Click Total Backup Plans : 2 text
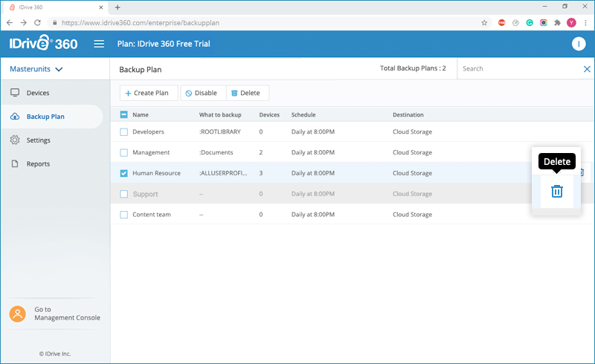 tap(413, 68)
